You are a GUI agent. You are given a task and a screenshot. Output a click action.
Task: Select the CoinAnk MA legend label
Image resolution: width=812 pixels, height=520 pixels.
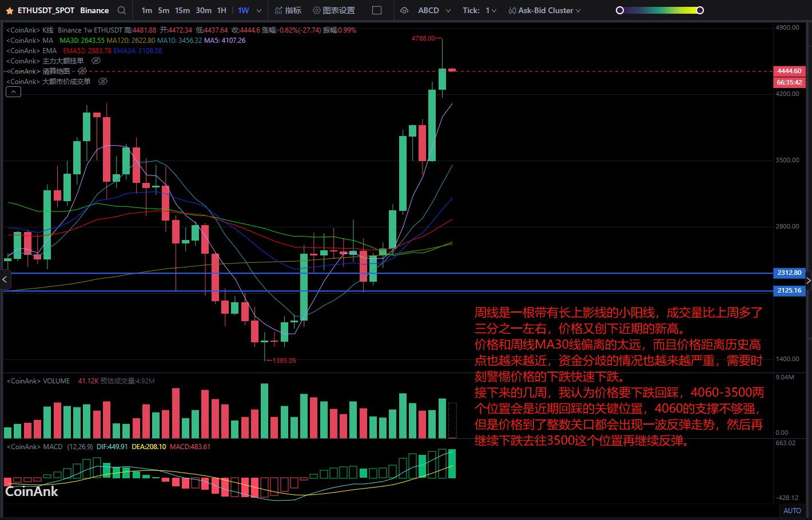click(30, 40)
